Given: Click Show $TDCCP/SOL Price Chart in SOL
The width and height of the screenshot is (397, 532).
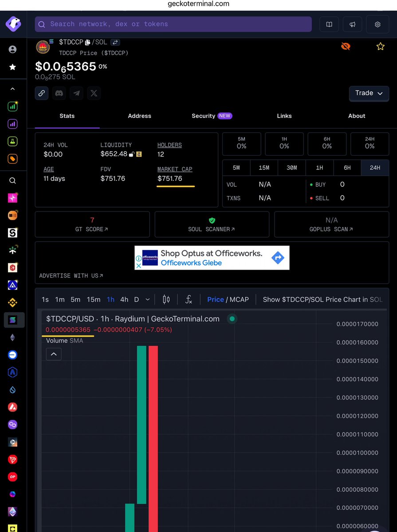Looking at the screenshot, I should [322, 299].
